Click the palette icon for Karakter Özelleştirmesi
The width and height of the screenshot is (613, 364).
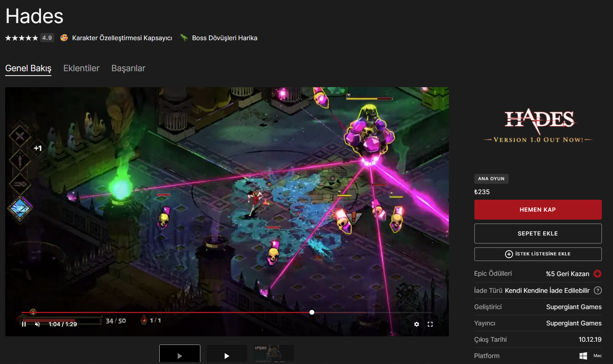tap(64, 38)
